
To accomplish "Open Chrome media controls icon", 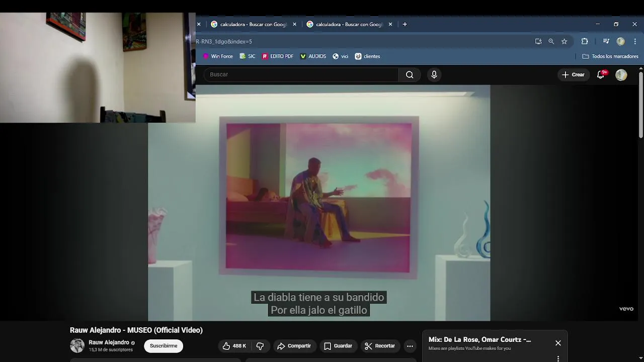I will coord(606,41).
